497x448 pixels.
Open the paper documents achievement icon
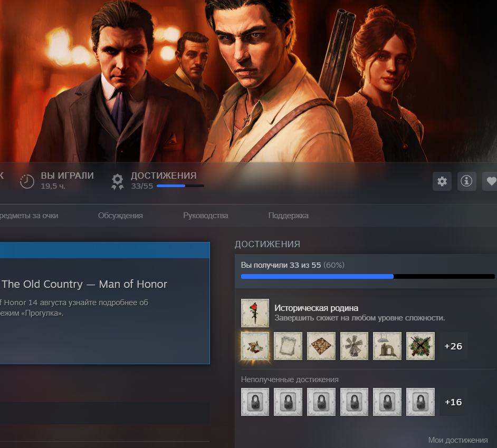click(288, 346)
